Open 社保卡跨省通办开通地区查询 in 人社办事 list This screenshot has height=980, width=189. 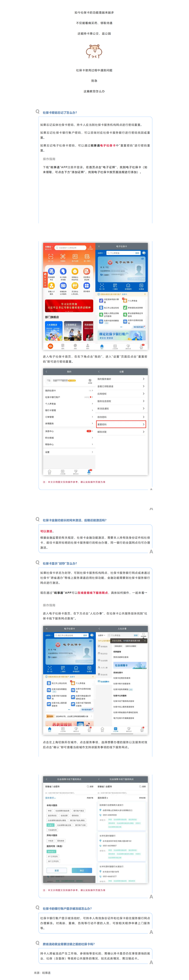point(126,713)
